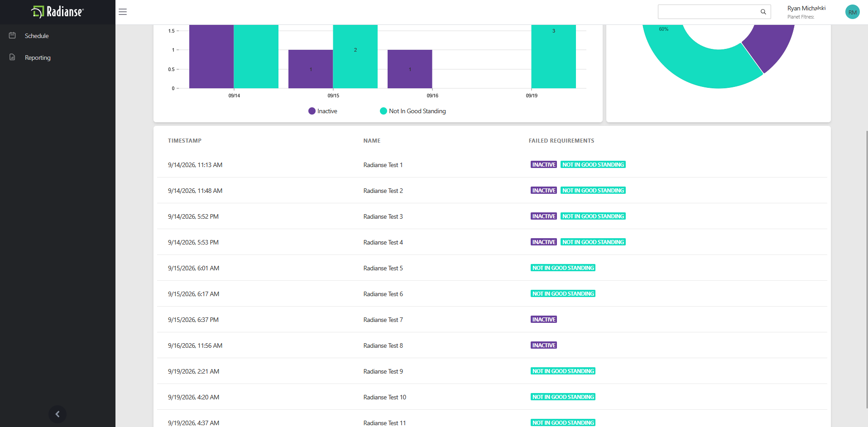
Task: Open Reporting in the sidebar
Action: point(38,58)
